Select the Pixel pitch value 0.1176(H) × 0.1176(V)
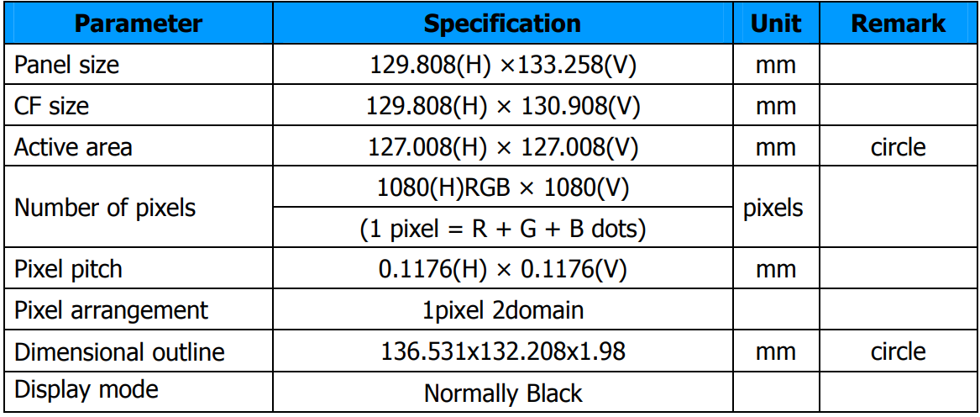 (502, 269)
